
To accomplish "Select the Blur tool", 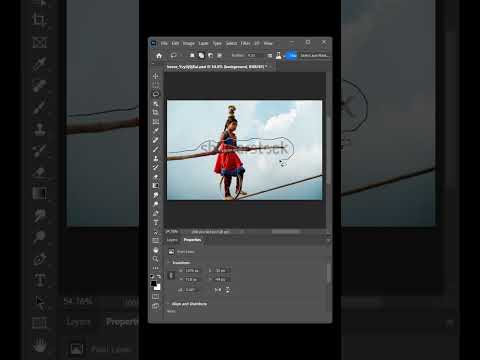I will [156, 195].
